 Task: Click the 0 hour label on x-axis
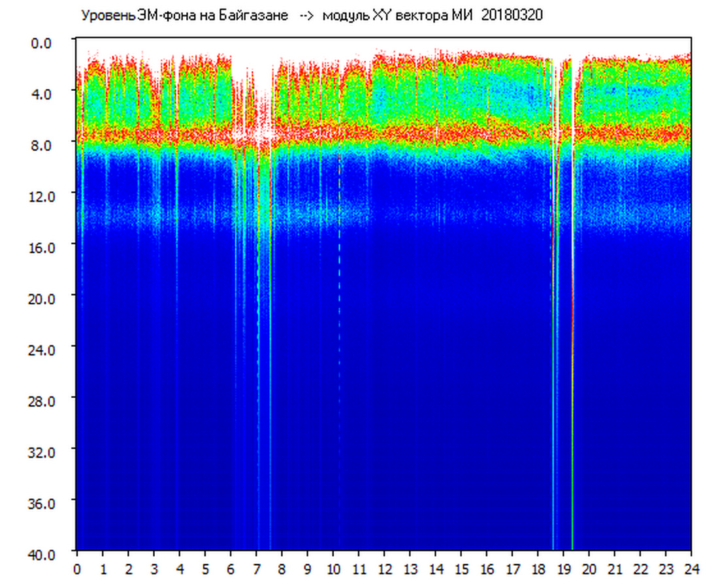pos(77,569)
